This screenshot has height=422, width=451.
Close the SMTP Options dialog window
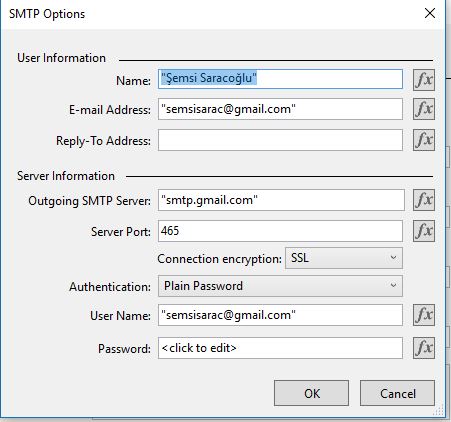430,13
